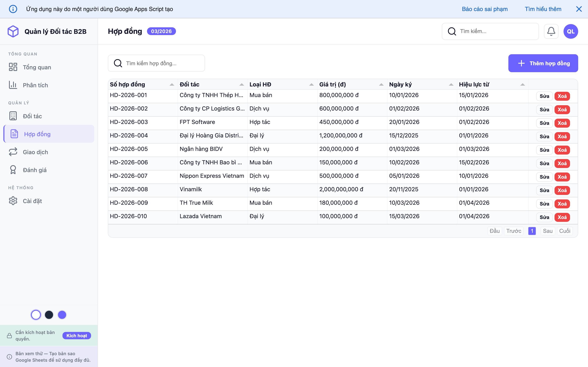
Task: Open the Tổng quan dashboard icon
Action: (x=13, y=67)
